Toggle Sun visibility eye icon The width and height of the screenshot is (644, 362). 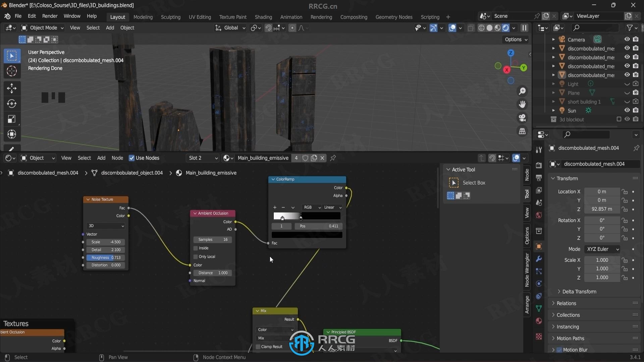[627, 110]
